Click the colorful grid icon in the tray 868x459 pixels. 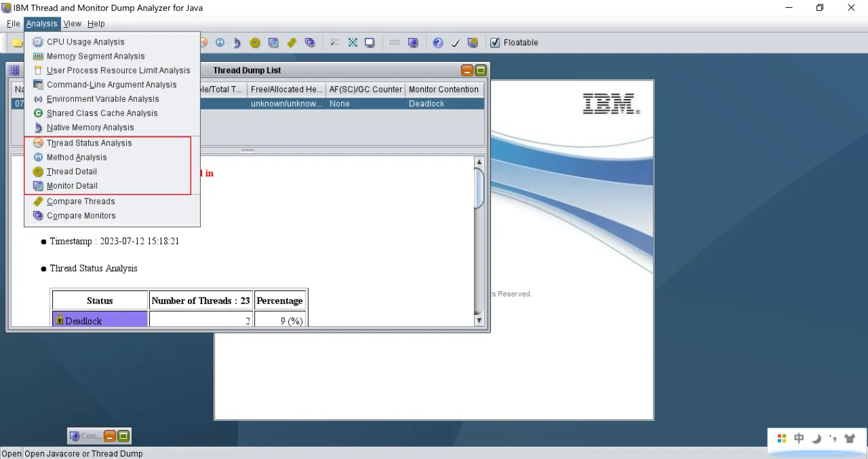pos(782,438)
